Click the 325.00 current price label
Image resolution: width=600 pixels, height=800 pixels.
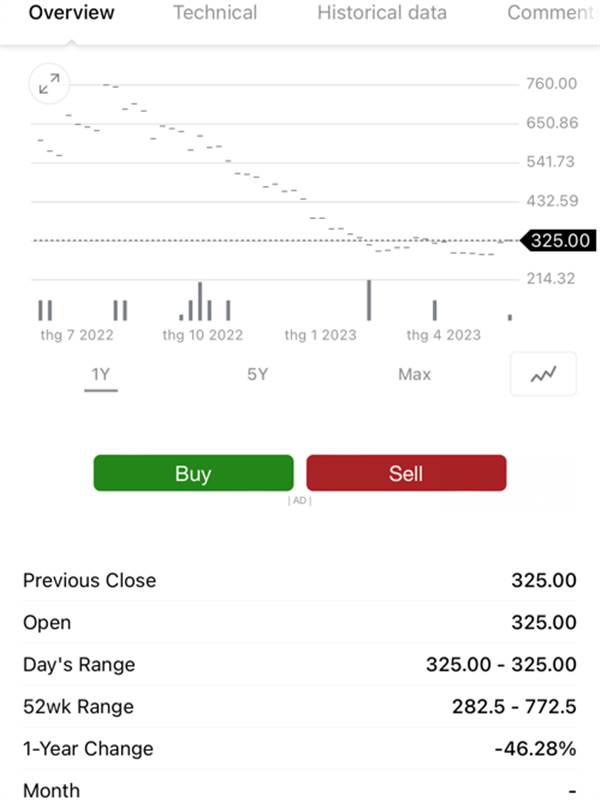pyautogui.click(x=558, y=240)
